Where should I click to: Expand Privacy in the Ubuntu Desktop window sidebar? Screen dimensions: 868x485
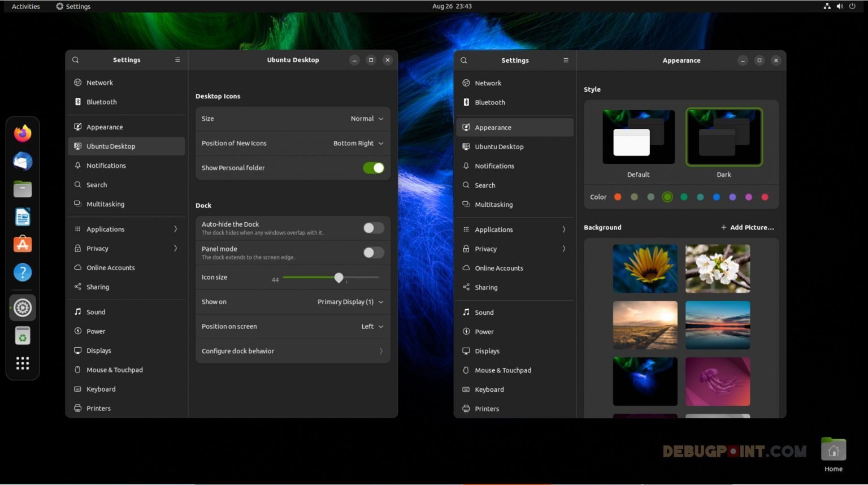(x=127, y=248)
